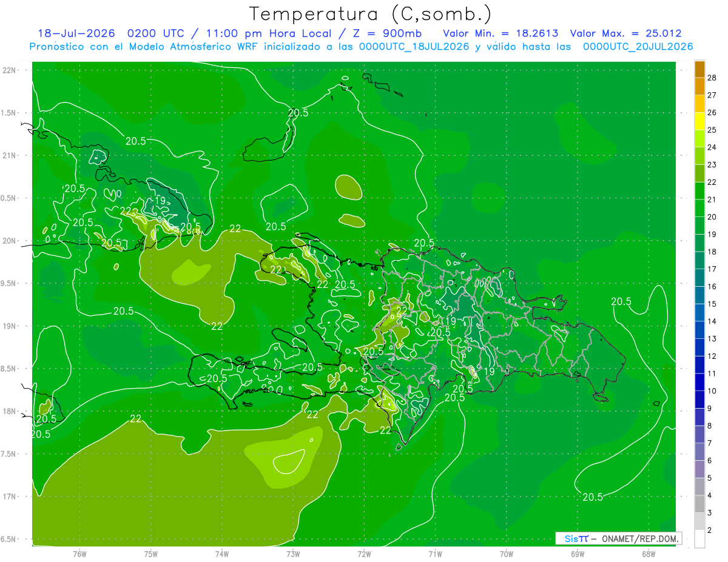
Task: Click the color bar label '6'
Action: tap(710, 461)
